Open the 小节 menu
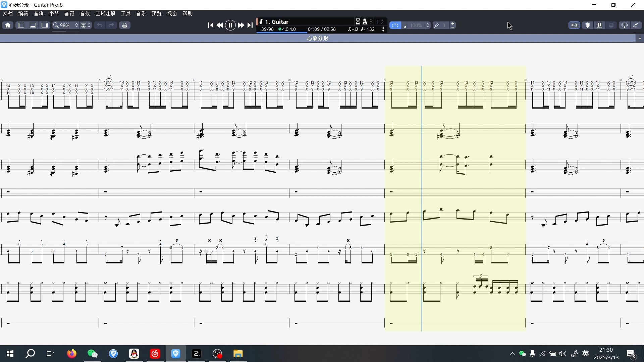 (54, 14)
